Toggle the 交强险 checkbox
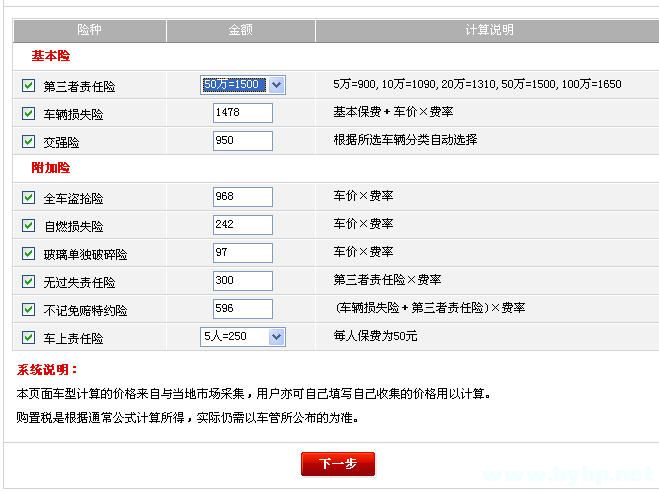 pos(28,142)
